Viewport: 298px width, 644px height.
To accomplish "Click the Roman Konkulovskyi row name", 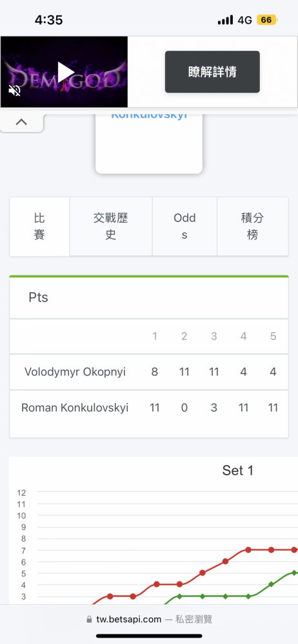I will coord(75,408).
